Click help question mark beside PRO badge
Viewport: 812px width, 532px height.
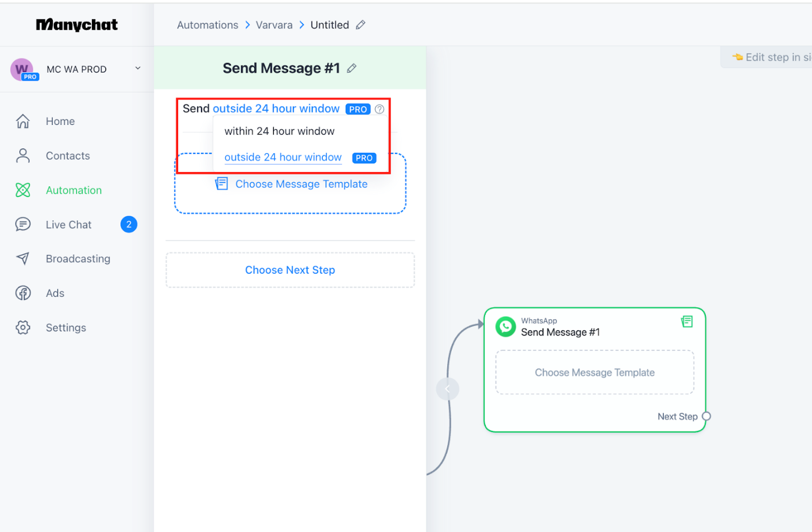click(x=380, y=109)
